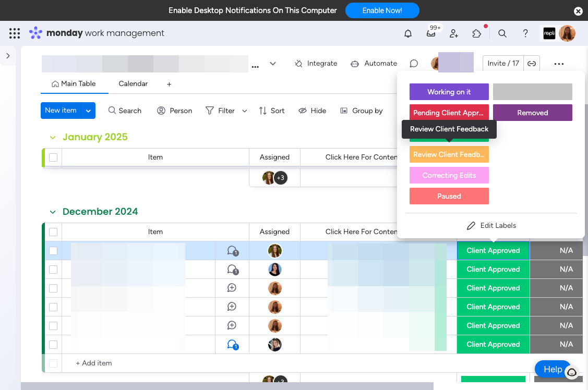Image resolution: width=588 pixels, height=390 pixels.
Task: Click + Add item in December group
Action: [x=94, y=363]
